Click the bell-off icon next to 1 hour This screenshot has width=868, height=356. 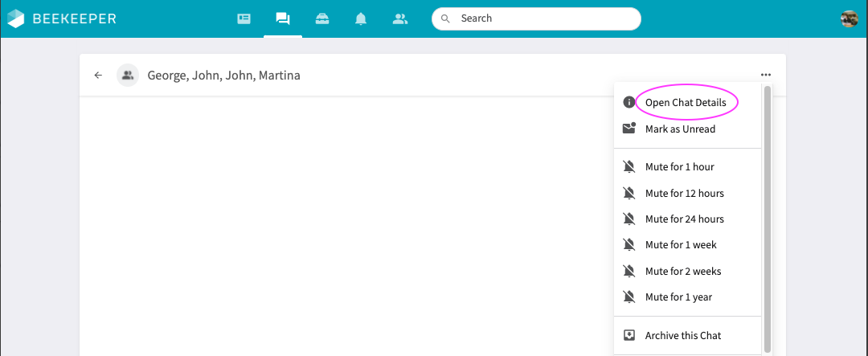click(628, 166)
